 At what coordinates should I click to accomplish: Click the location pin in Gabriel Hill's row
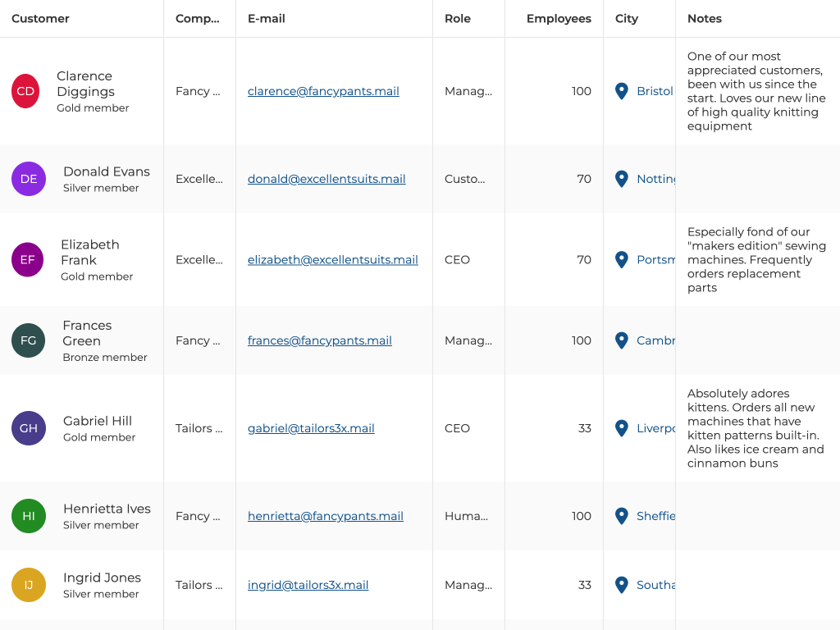[622, 428]
